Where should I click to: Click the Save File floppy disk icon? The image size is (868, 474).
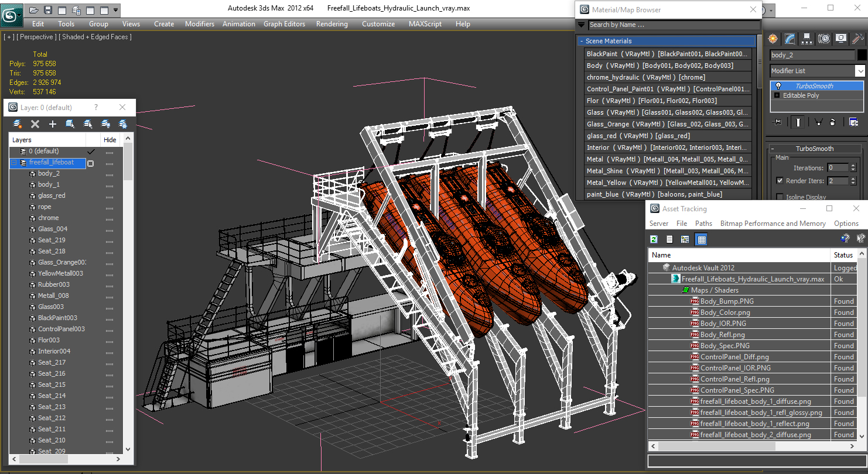[48, 10]
